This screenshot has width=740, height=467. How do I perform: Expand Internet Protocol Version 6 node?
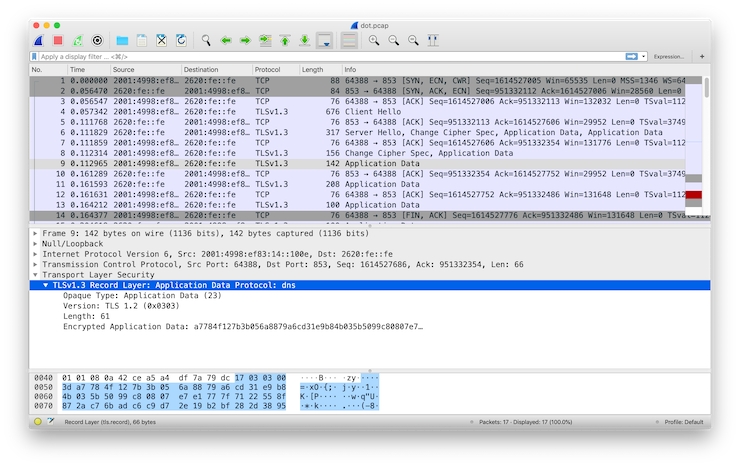point(35,254)
